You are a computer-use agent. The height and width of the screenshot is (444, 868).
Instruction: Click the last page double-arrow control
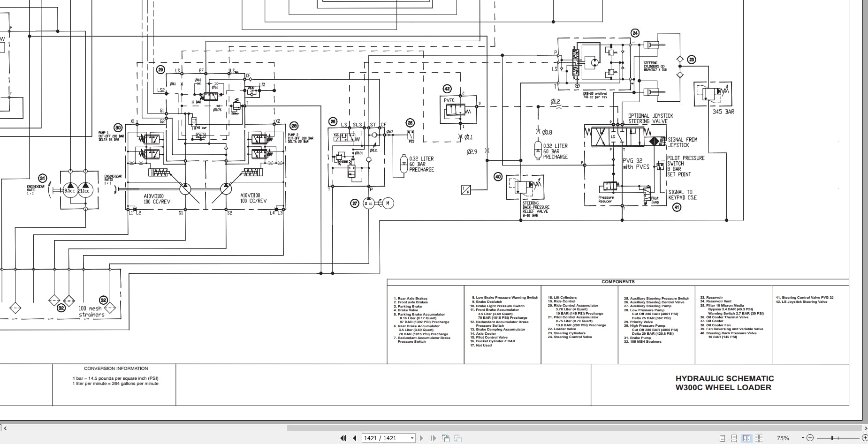[x=433, y=438]
